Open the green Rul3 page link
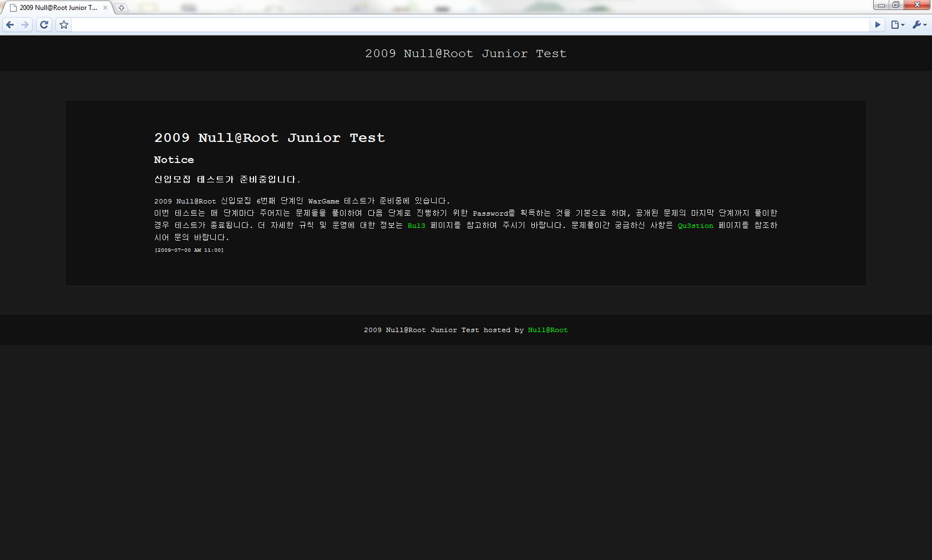 [416, 226]
